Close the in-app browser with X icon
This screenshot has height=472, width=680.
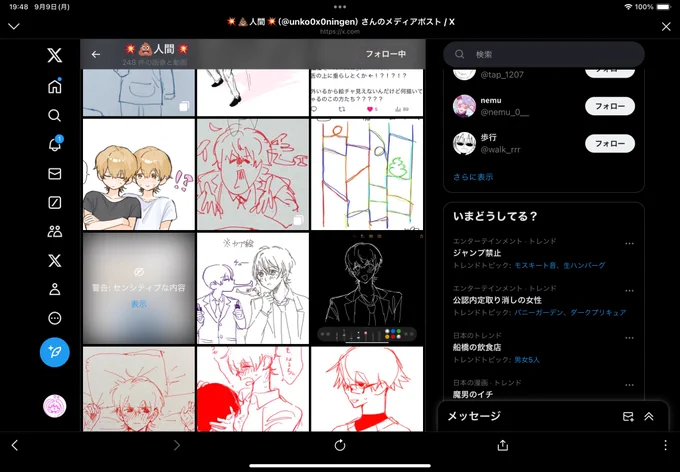[x=666, y=26]
